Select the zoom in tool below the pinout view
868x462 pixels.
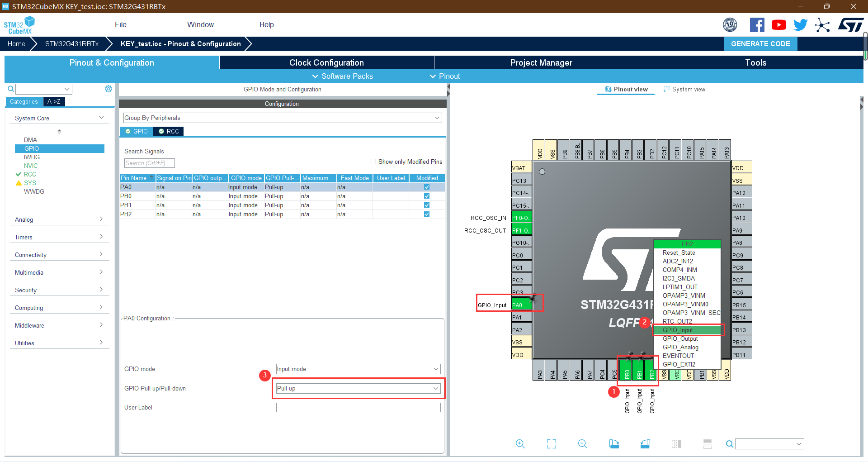520,444
